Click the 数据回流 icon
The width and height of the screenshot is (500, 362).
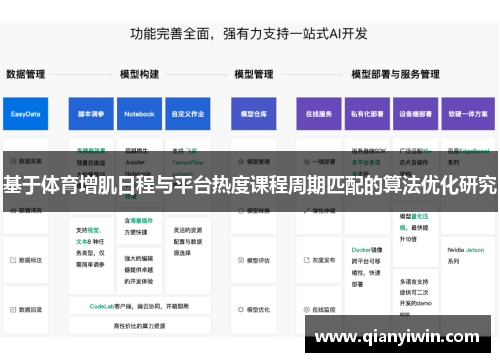coord(13,310)
